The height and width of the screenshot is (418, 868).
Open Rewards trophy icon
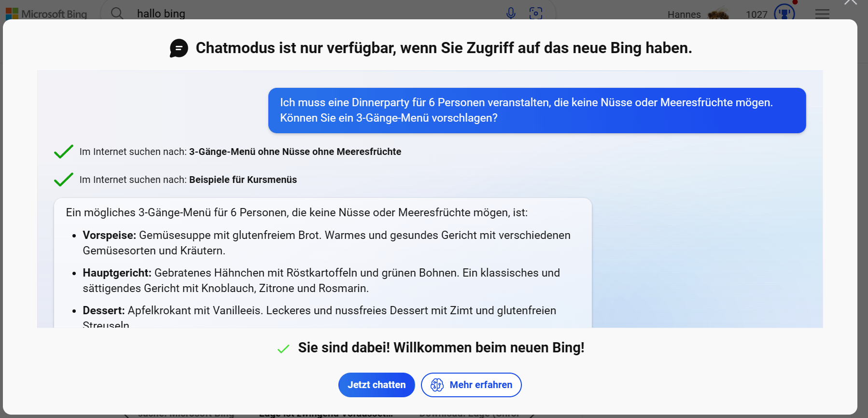click(x=784, y=13)
